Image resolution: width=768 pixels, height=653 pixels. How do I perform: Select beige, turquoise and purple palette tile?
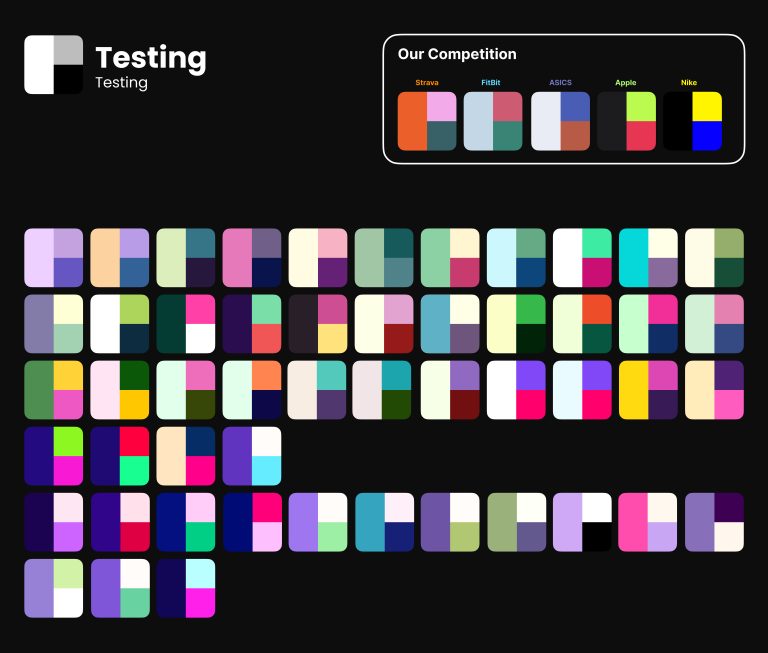[317, 390]
